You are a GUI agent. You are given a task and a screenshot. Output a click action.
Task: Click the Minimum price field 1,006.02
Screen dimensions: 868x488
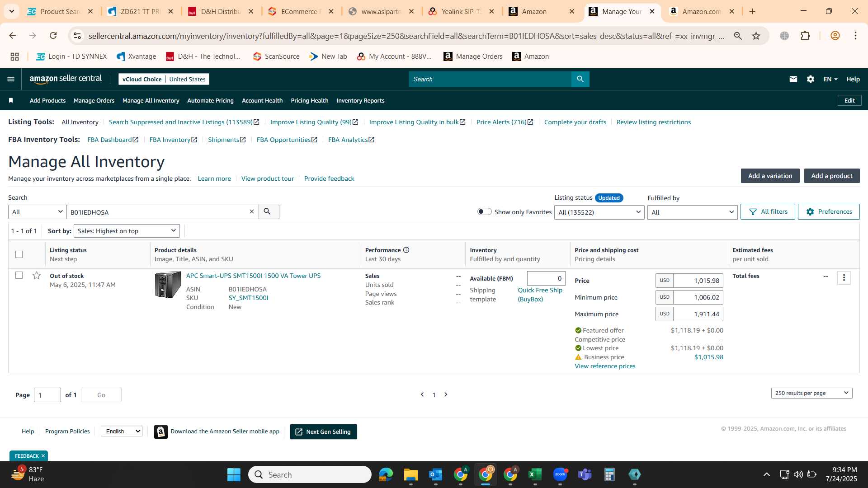pos(698,297)
